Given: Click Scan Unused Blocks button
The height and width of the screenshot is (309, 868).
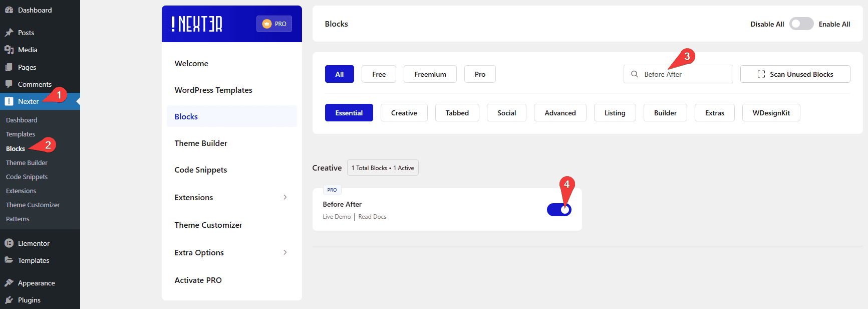Looking at the screenshot, I should click(x=795, y=74).
